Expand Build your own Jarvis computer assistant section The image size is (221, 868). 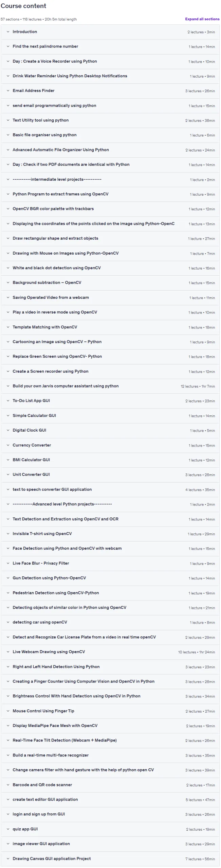[x=110, y=386]
